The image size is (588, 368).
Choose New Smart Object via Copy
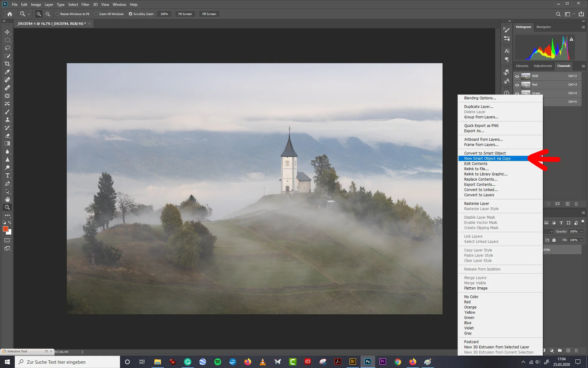pyautogui.click(x=487, y=159)
